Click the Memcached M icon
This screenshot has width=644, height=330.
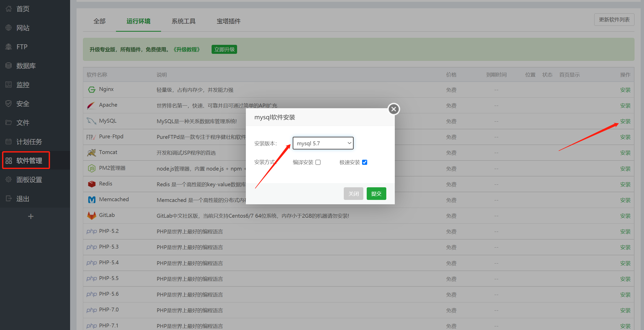pyautogui.click(x=91, y=200)
